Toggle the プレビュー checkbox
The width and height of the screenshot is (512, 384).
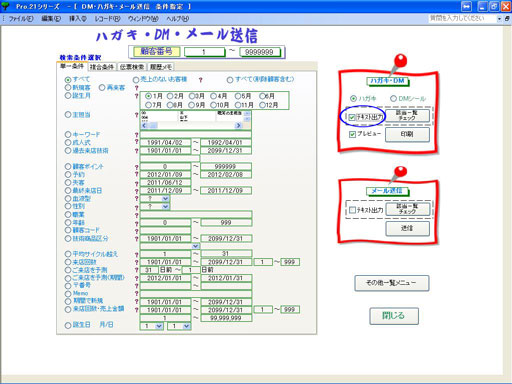352,134
